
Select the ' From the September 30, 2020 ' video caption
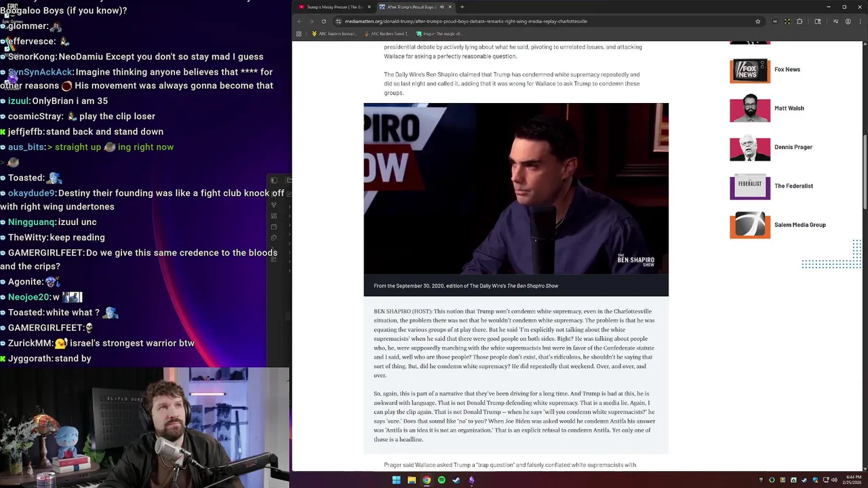466,286
